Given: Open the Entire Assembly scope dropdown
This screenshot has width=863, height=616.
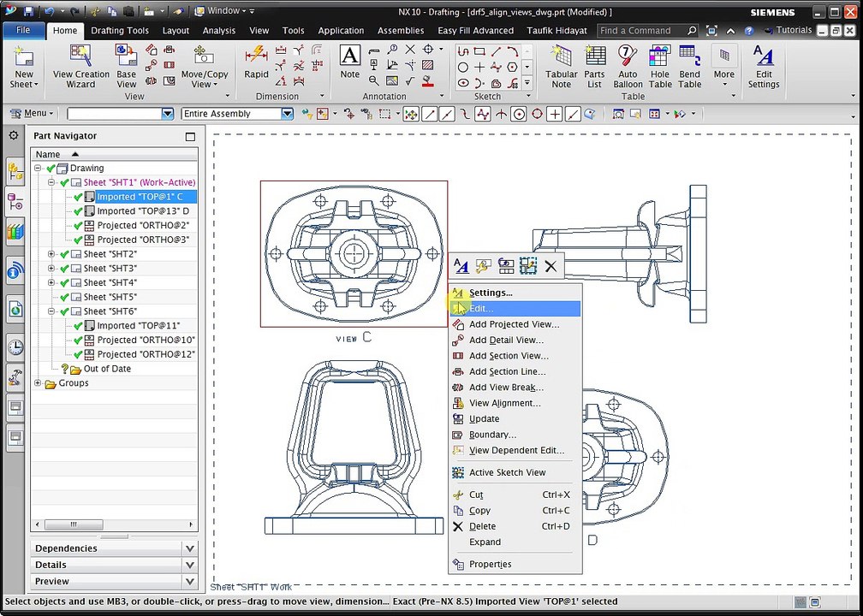Looking at the screenshot, I should (288, 114).
